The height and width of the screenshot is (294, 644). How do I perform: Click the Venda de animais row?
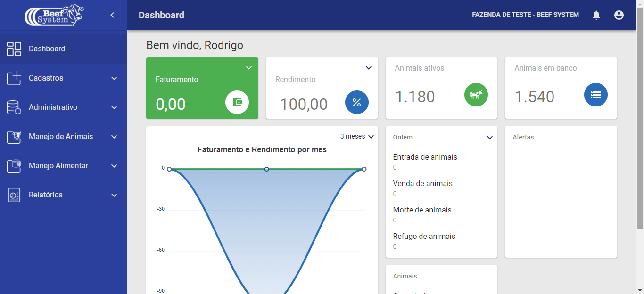(x=441, y=188)
